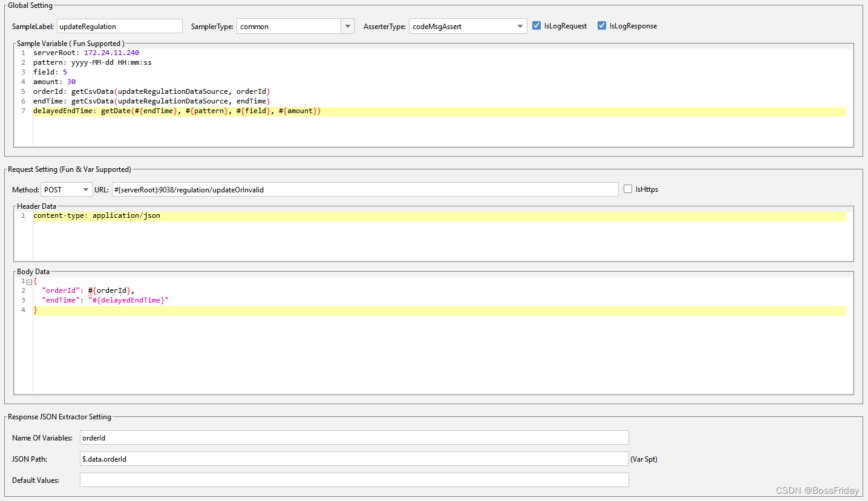Viewport: 868px width, 501px height.
Task: Click line number 7 in Sample Variable gutter
Action: [x=23, y=111]
